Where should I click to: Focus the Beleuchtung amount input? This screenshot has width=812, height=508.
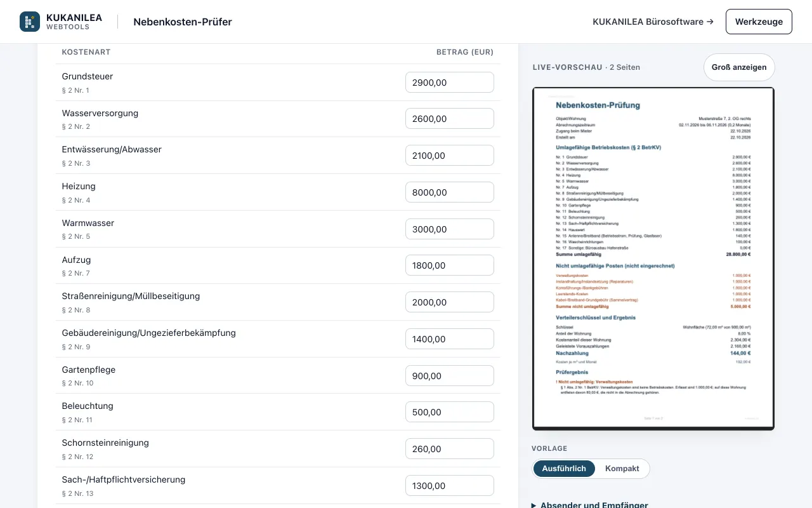pos(450,412)
